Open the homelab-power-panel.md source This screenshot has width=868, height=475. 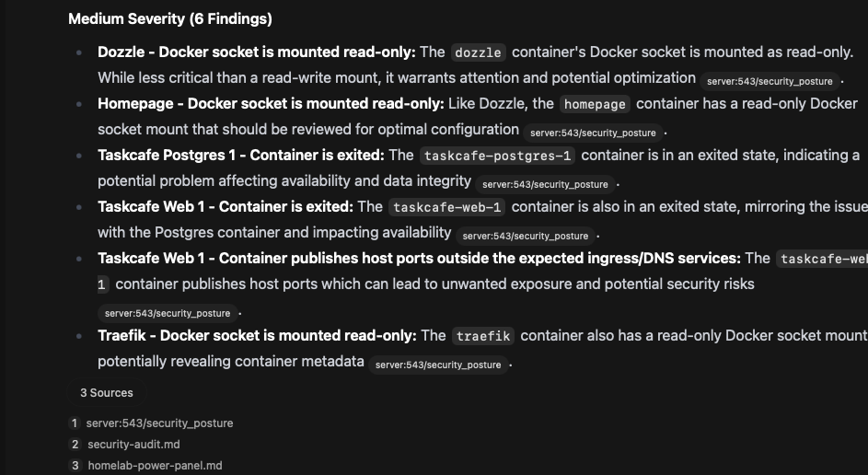tap(155, 466)
